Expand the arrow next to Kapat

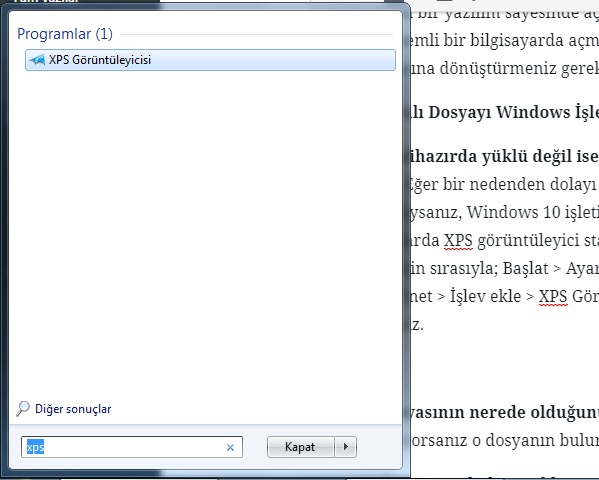click(346, 447)
